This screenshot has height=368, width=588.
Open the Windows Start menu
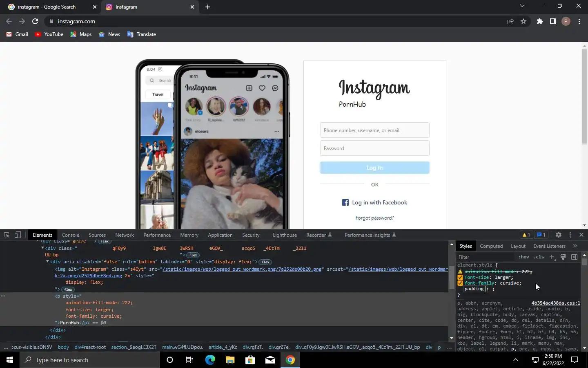click(x=10, y=360)
